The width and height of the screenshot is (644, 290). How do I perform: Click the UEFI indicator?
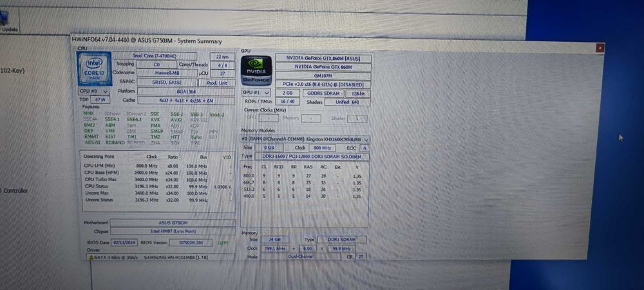[x=223, y=243]
